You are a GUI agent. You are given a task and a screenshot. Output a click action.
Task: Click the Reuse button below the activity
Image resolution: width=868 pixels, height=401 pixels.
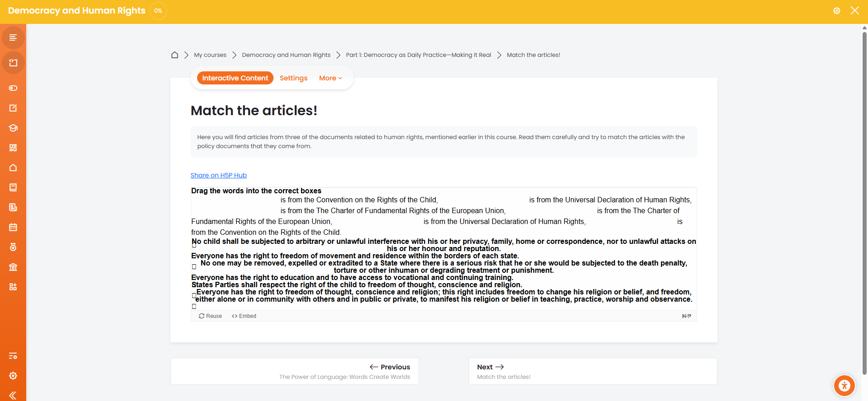(210, 316)
